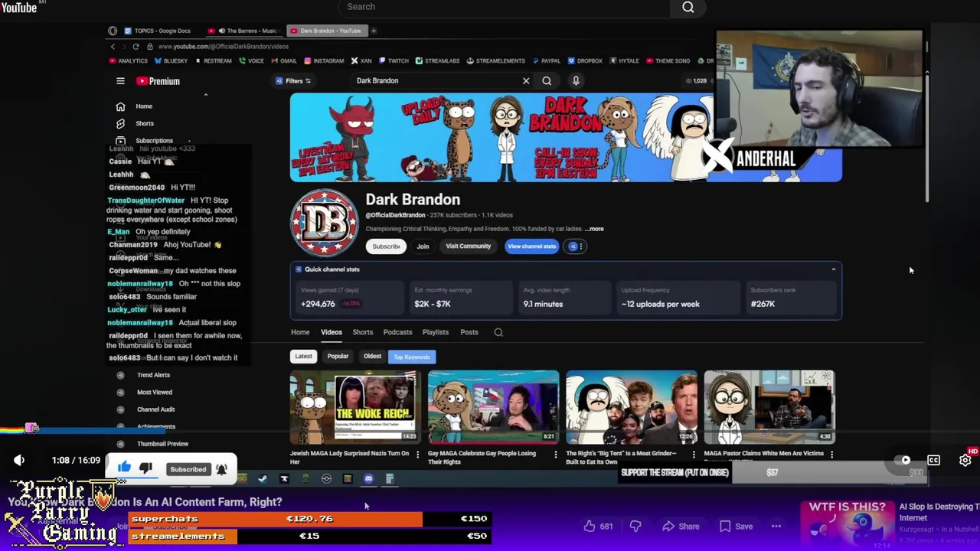Screen dimensions: 980x551
Task: Open options for Jewish MAGA Lady video
Action: tap(417, 455)
